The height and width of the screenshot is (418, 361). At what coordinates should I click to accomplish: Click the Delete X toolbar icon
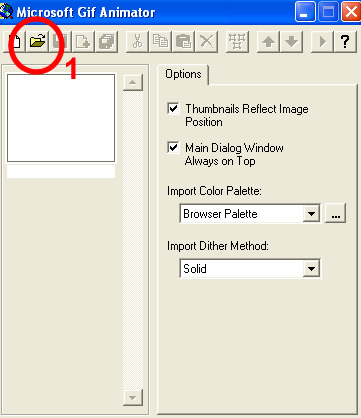coord(207,42)
